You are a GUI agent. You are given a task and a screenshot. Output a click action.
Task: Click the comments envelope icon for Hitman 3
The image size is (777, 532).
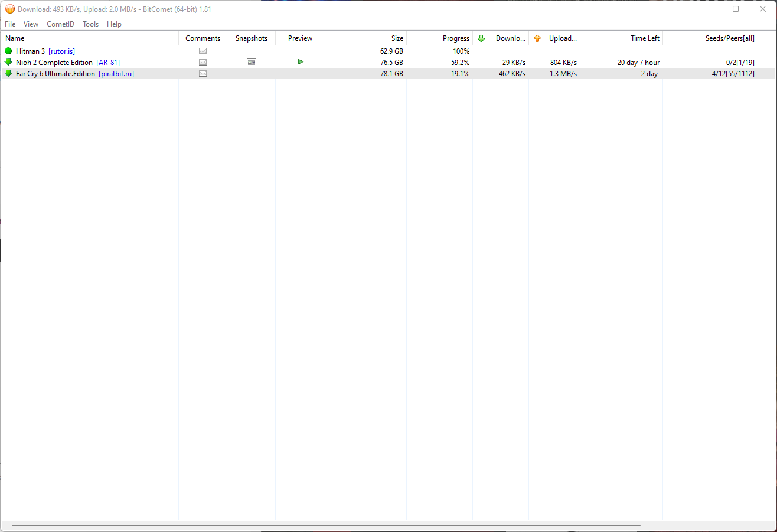[x=203, y=51]
